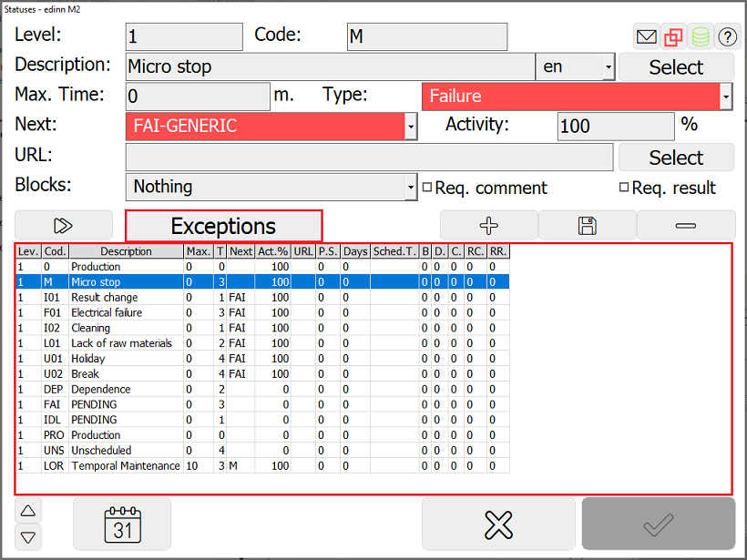Image resolution: width=747 pixels, height=560 pixels.
Task: Move row down with down triangle
Action: coord(28,537)
